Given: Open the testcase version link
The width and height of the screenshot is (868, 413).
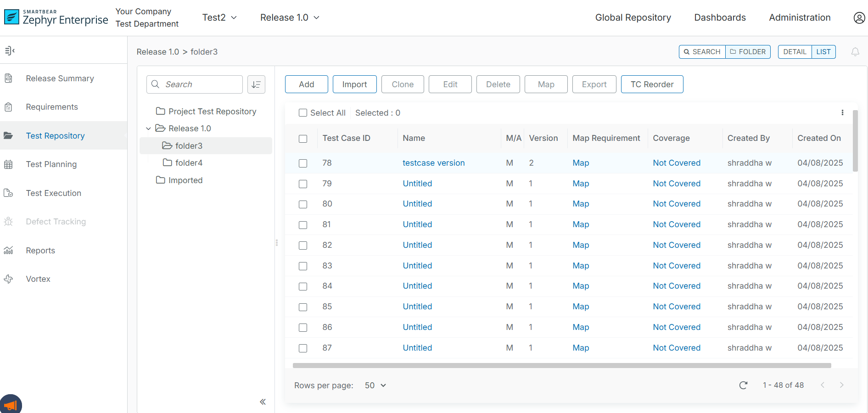Looking at the screenshot, I should pos(433,163).
